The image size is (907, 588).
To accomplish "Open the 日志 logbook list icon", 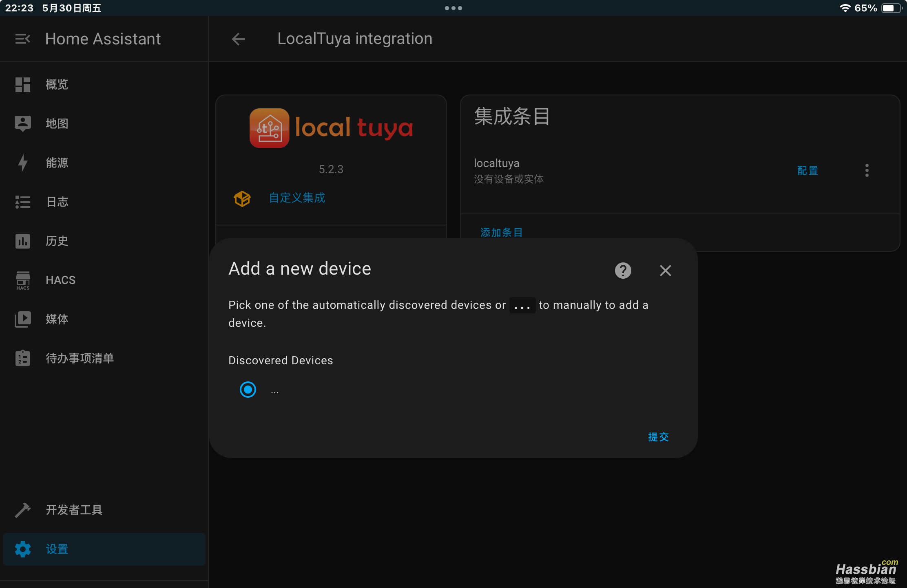I will click(x=23, y=202).
